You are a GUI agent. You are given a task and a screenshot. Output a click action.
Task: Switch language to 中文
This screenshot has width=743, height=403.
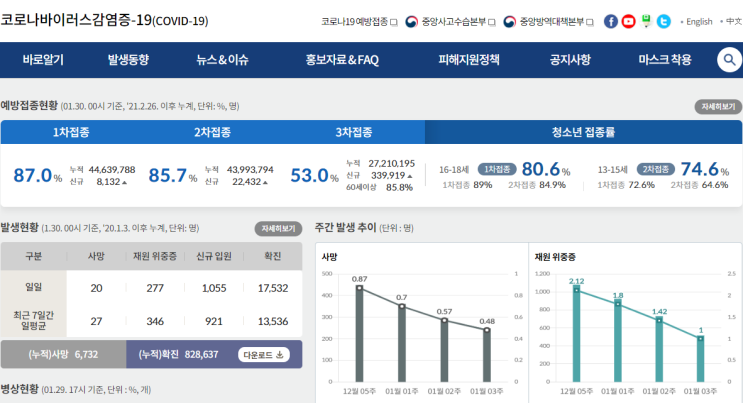point(734,22)
